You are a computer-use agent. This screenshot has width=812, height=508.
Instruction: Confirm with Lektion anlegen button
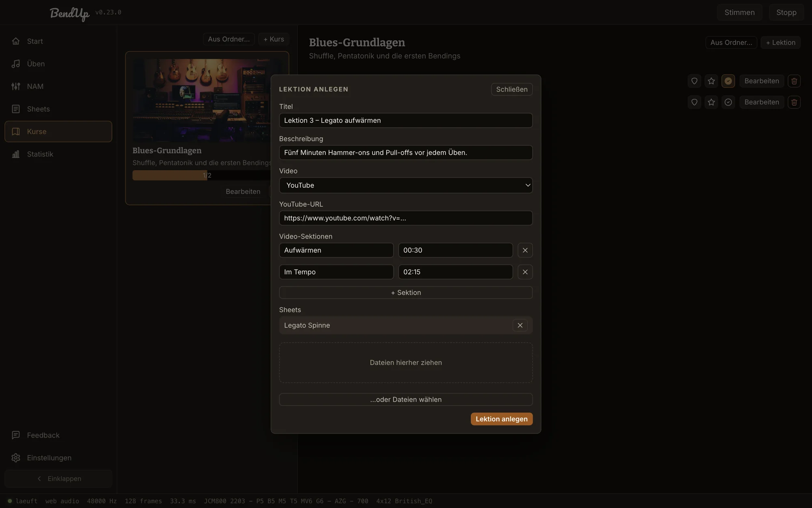click(x=501, y=419)
